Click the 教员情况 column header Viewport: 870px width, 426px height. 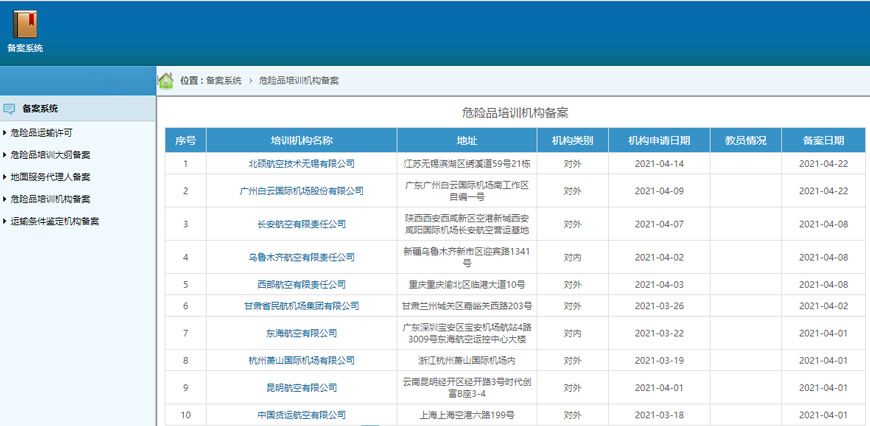(746, 140)
